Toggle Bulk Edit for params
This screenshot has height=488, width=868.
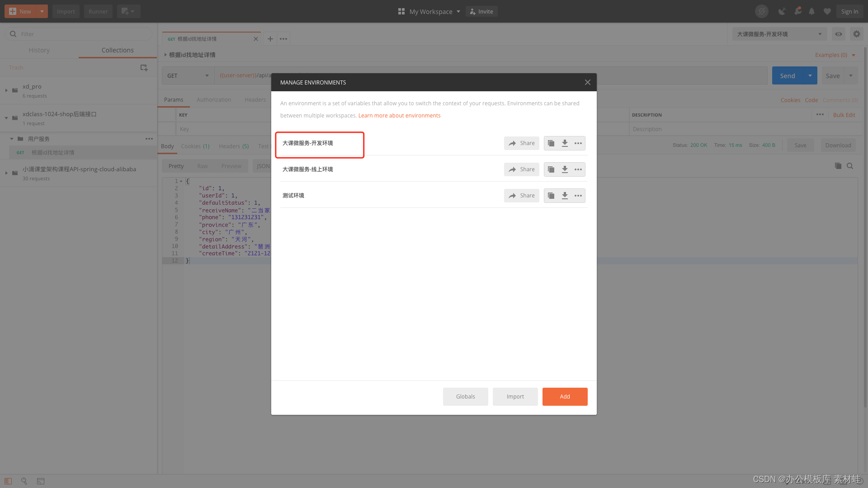tap(844, 115)
